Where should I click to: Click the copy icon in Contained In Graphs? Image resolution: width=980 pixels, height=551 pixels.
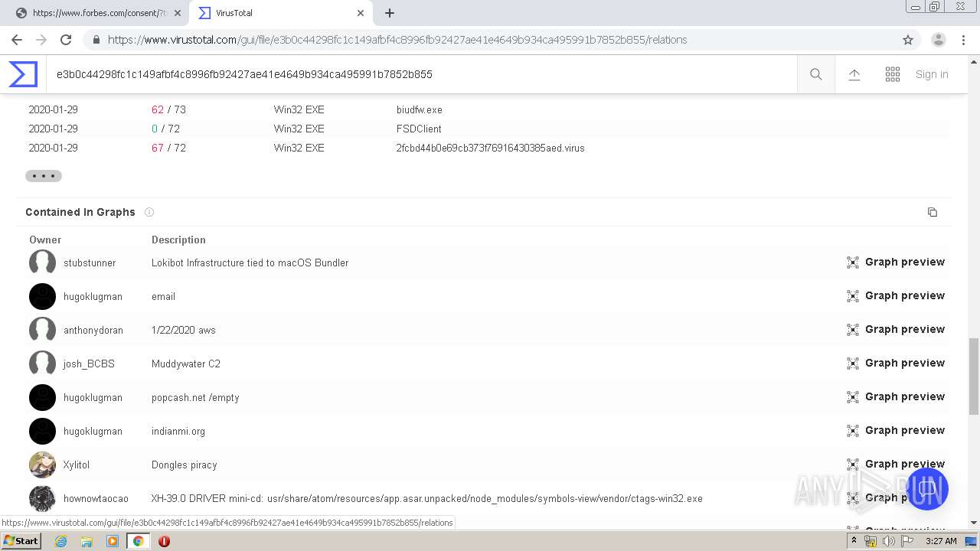pyautogui.click(x=933, y=212)
